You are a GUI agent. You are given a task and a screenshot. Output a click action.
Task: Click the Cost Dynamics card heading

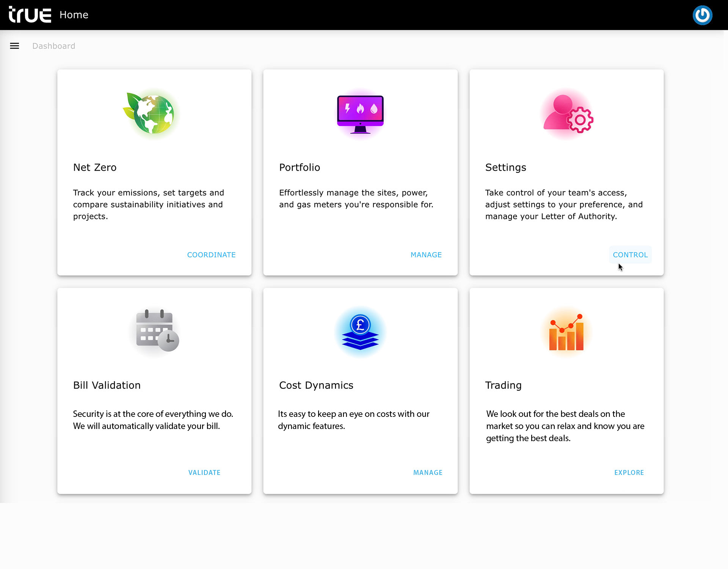[x=316, y=385]
